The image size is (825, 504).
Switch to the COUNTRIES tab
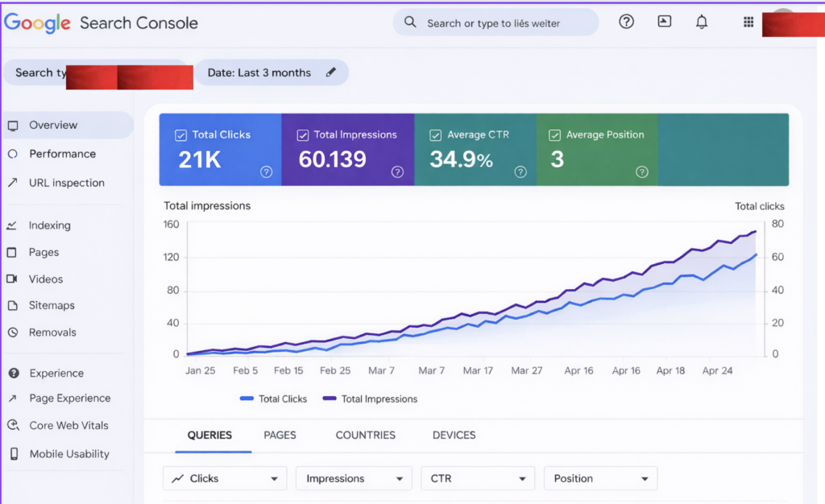(365, 435)
